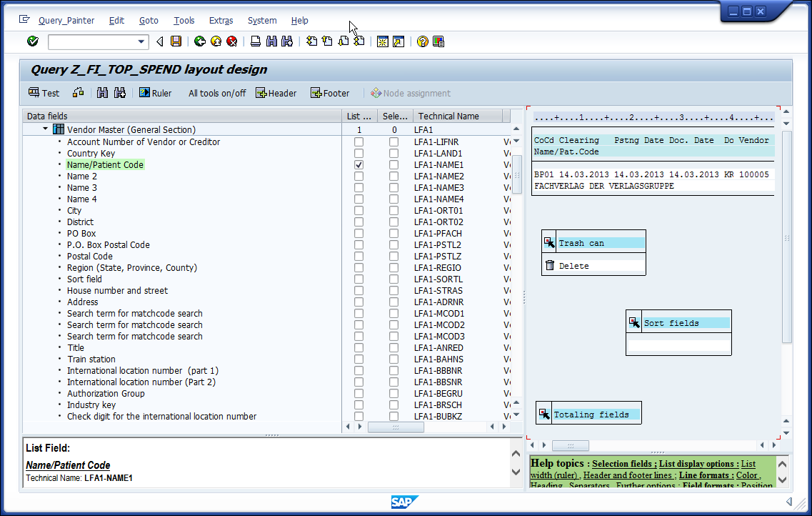This screenshot has width=812, height=516.
Task: Check Selection checkbox for Sort field
Action: pos(394,279)
